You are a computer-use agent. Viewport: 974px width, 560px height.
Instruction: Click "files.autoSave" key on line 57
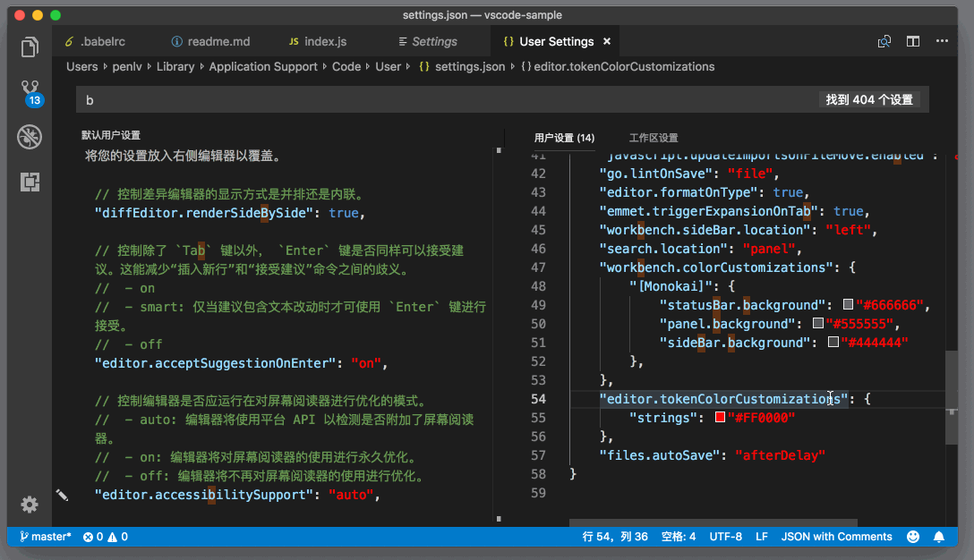661,455
